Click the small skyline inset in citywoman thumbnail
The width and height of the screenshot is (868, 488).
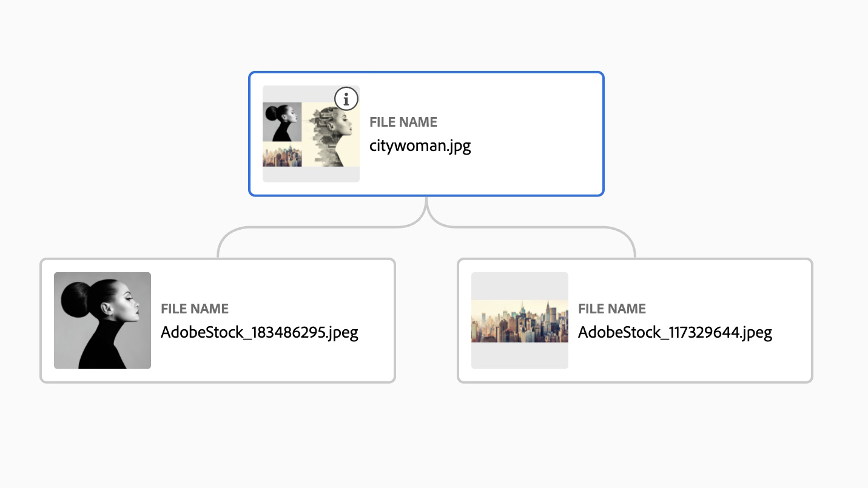point(282,155)
